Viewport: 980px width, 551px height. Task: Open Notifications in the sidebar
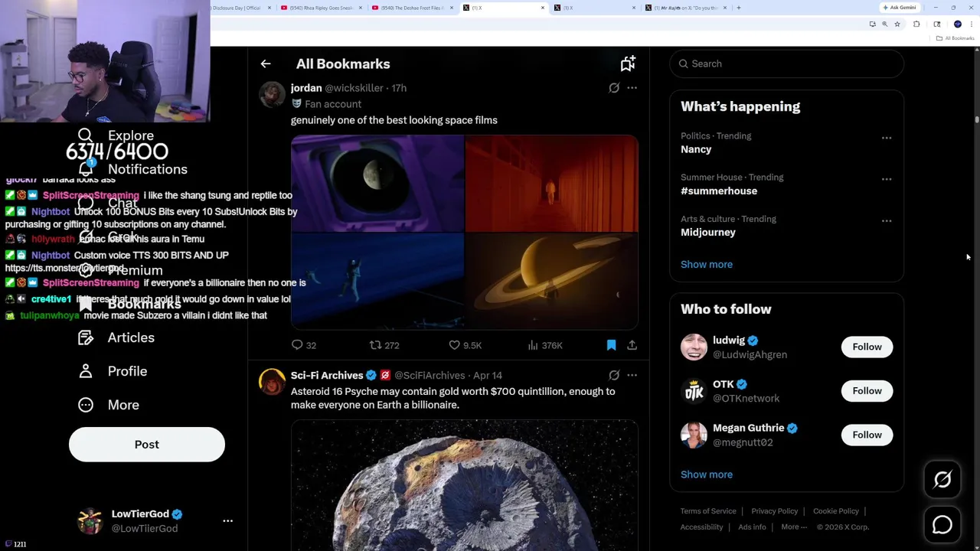[x=132, y=169]
